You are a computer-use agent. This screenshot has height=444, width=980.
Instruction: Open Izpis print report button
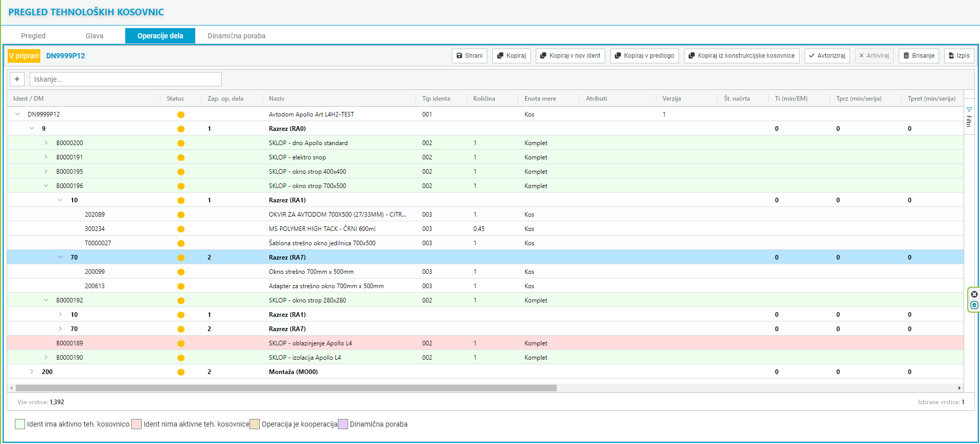[959, 56]
